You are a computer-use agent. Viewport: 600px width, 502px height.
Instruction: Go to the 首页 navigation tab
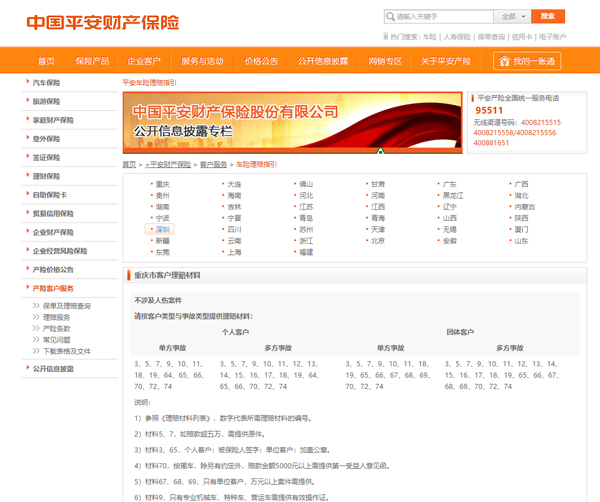pyautogui.click(x=46, y=61)
